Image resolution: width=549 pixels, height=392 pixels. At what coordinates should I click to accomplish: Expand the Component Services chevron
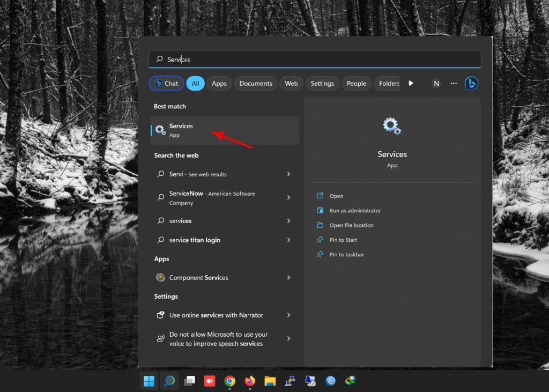click(288, 278)
